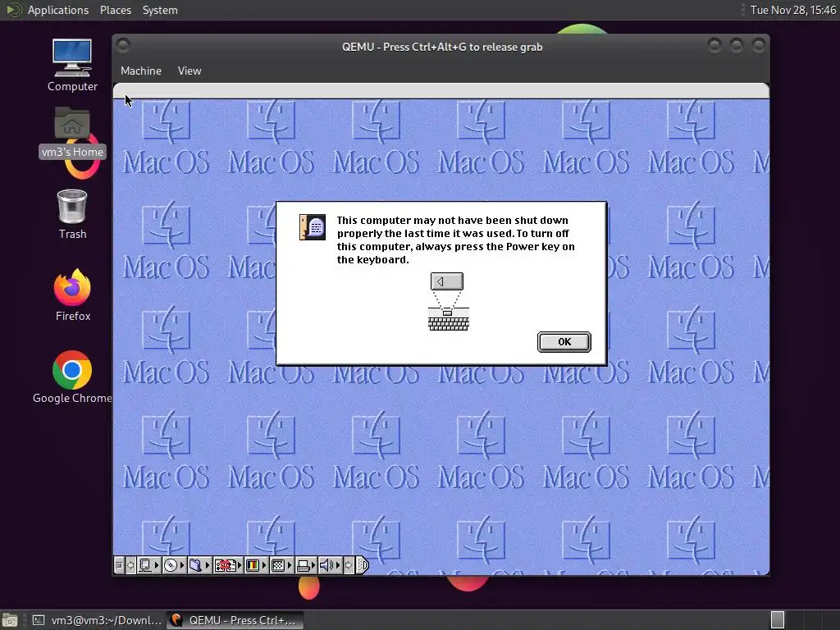Open the Monitor Bit Depth Control Strip module
The width and height of the screenshot is (840, 630).
coord(253,565)
